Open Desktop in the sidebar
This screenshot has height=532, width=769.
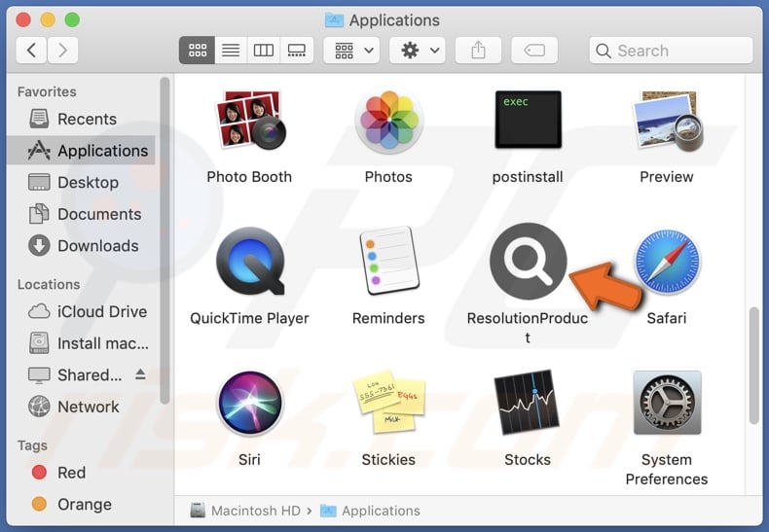tap(81, 182)
